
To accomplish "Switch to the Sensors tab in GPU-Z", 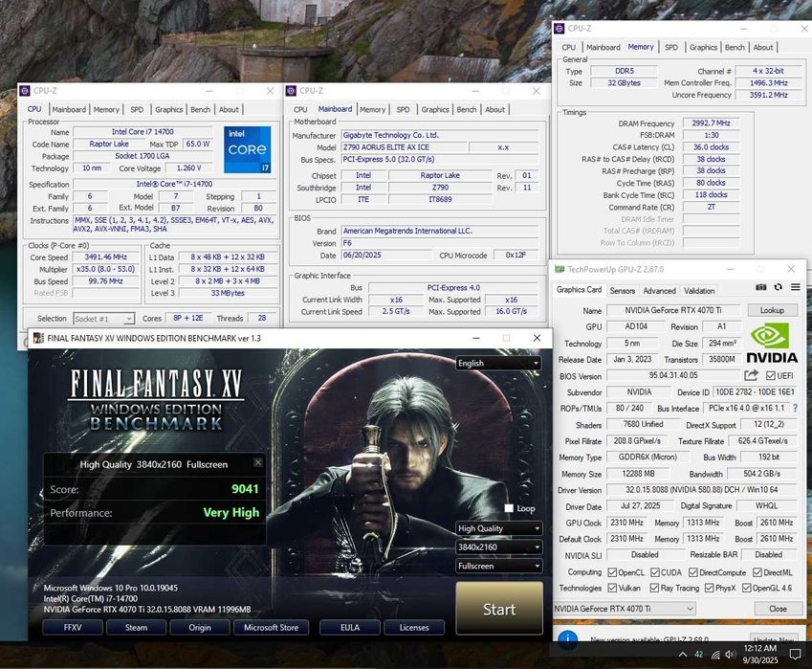I will 622,291.
